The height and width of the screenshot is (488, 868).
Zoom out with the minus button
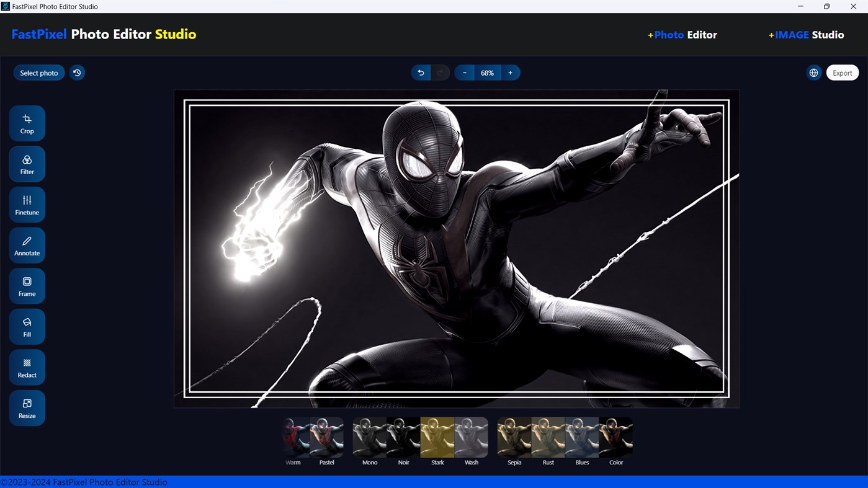[x=465, y=73]
